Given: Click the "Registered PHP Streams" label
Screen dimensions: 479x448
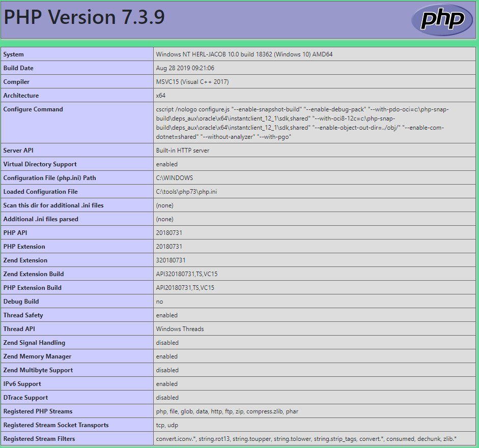Looking at the screenshot, I should tap(38, 411).
